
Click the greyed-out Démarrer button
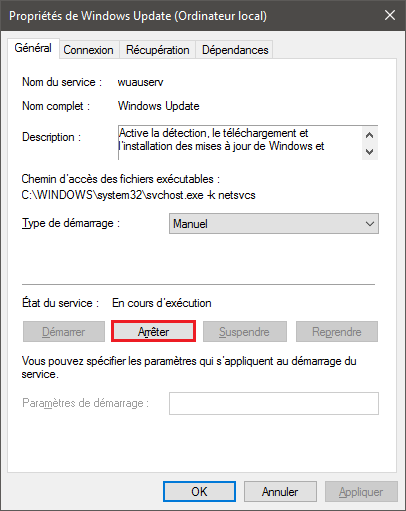pyautogui.click(x=64, y=332)
